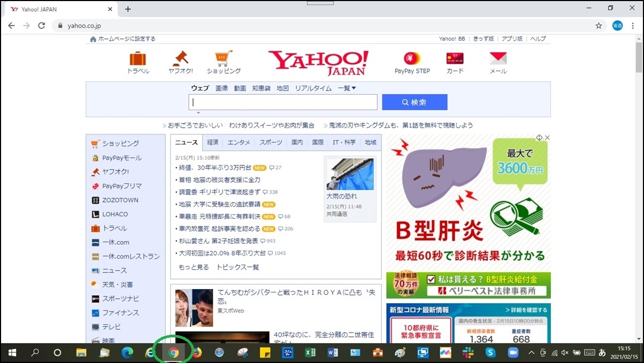Expand the 一覧 search category dropdown

tap(347, 88)
